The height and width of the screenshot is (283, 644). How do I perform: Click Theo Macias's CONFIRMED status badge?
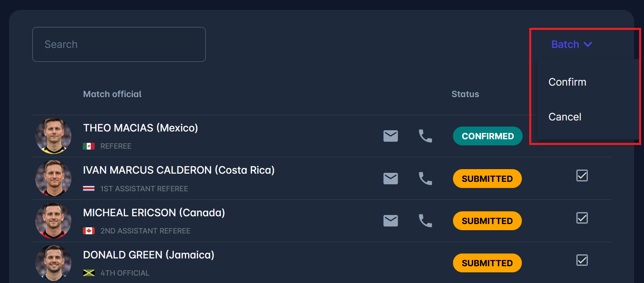pos(487,136)
